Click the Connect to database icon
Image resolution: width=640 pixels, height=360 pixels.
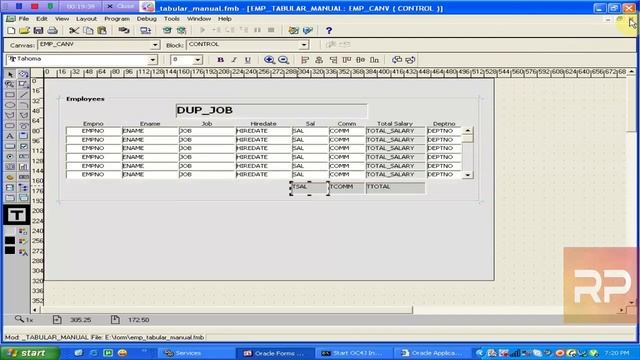[x=124, y=31]
